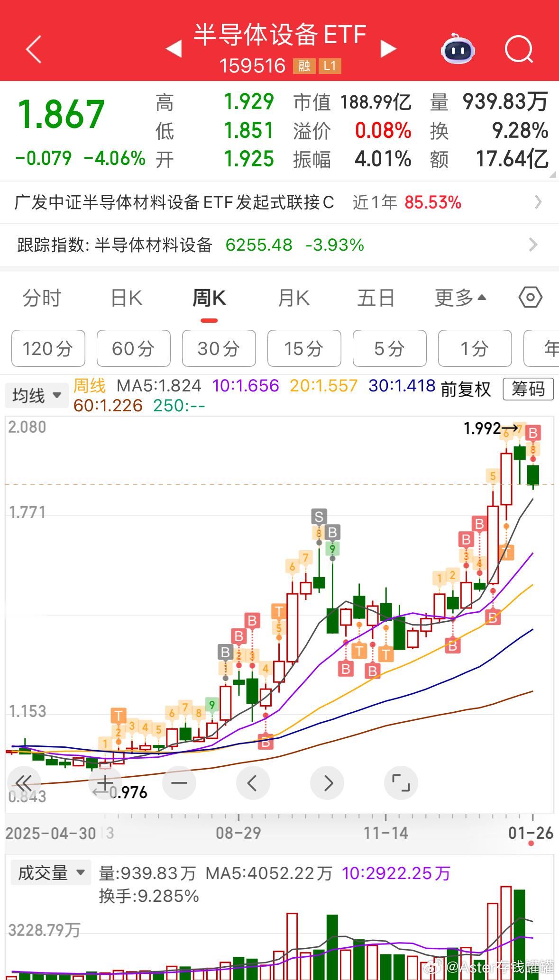Tap the 11-14 date marker

(386, 833)
